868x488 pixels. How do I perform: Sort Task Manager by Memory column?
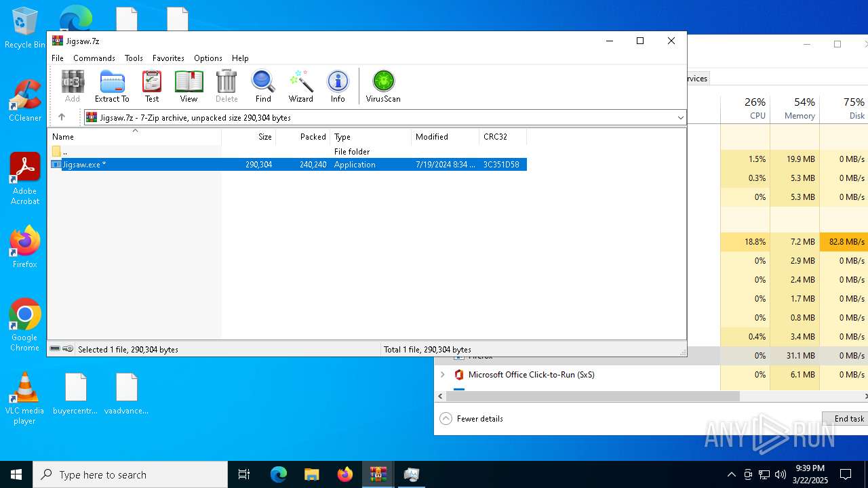click(795, 108)
